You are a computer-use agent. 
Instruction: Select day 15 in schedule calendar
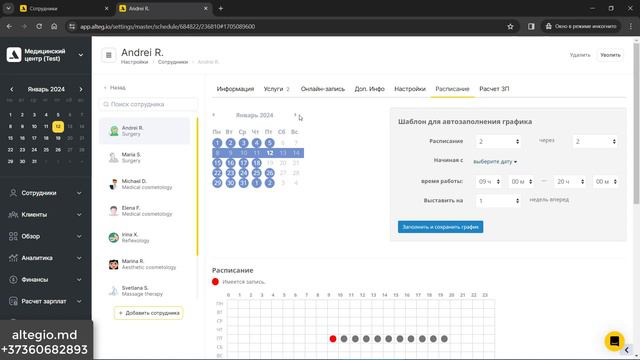coord(217,163)
